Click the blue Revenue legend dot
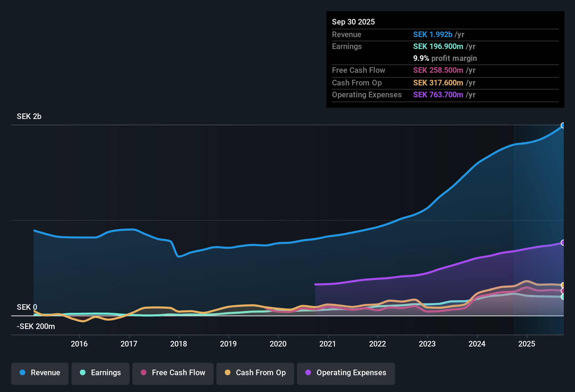The image size is (575, 392). (22, 373)
